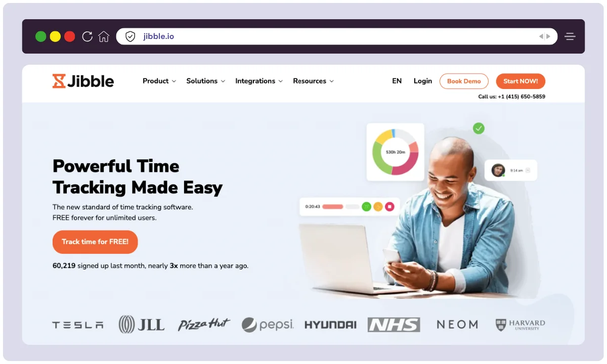
Task: Click the Start NOW! button
Action: click(x=521, y=81)
